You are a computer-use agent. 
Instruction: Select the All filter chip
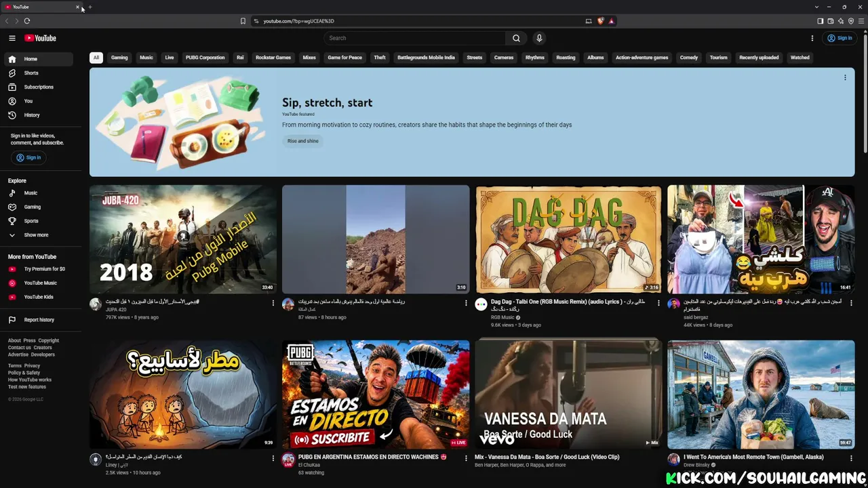tap(96, 58)
